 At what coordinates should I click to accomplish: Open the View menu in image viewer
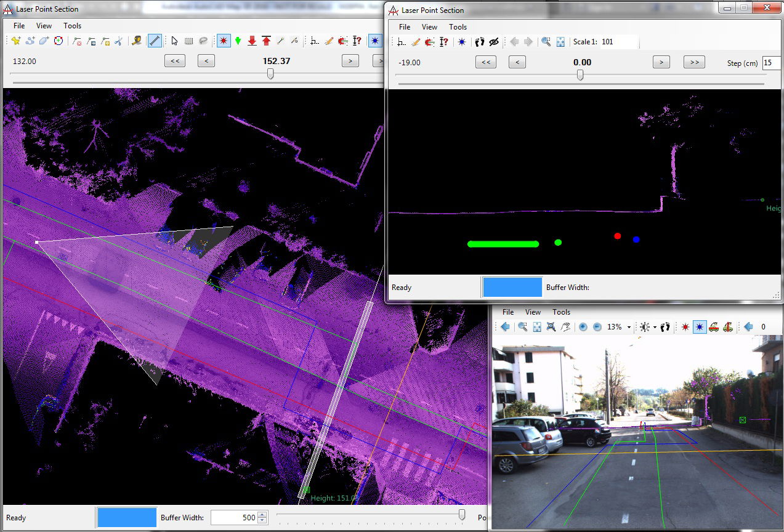(533, 312)
